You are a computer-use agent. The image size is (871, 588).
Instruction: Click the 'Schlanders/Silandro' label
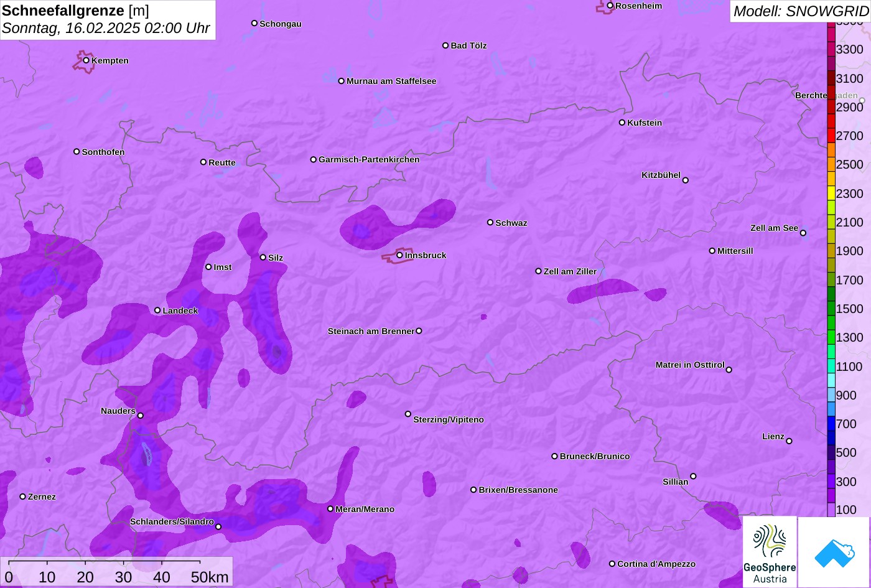[172, 521]
